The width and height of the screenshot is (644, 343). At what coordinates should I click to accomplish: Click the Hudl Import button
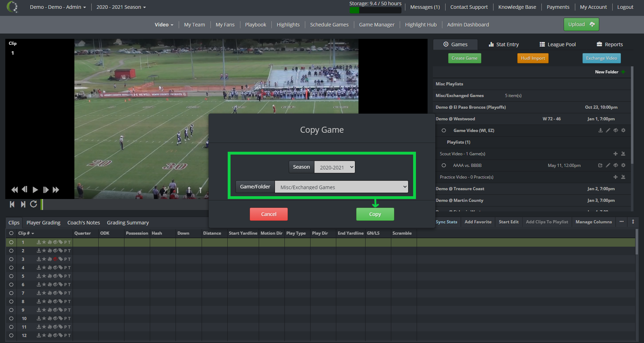(x=533, y=58)
